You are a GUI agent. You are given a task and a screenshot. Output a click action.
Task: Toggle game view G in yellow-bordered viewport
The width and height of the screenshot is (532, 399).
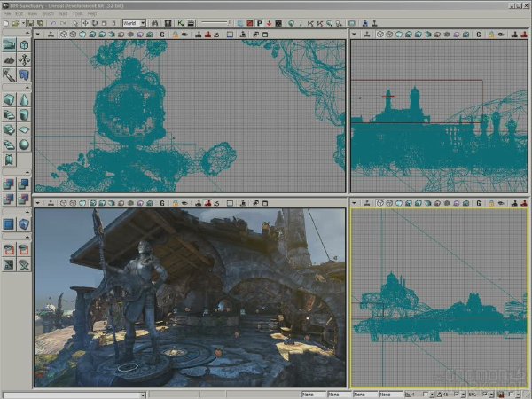tap(479, 203)
